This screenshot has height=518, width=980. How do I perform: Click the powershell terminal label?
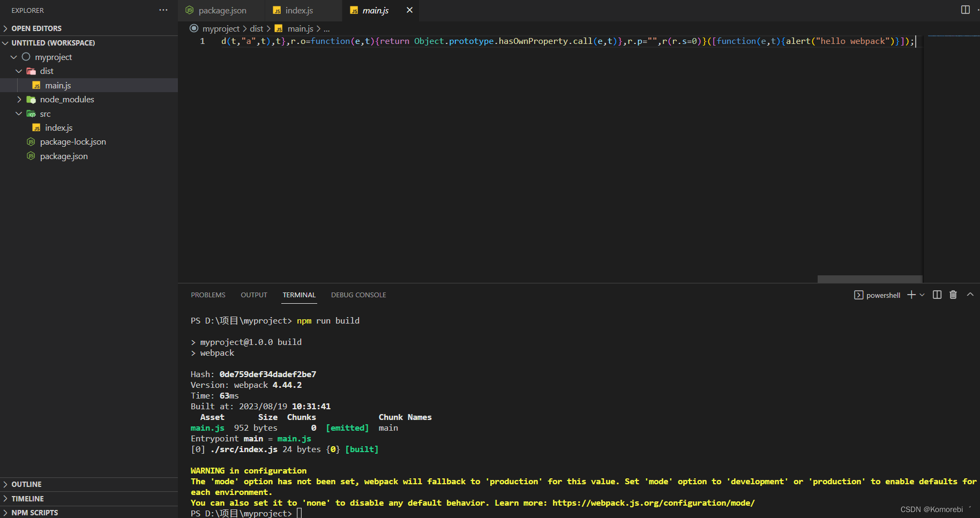pyautogui.click(x=883, y=295)
